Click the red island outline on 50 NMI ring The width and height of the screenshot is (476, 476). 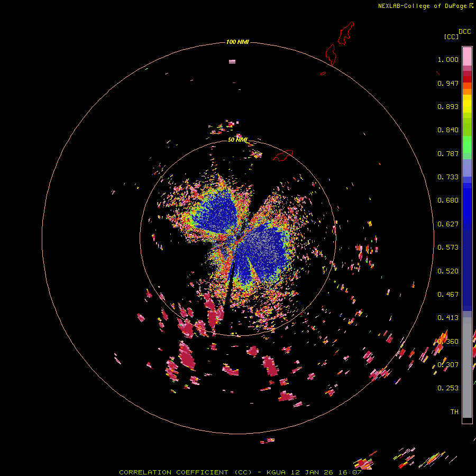(x=283, y=155)
